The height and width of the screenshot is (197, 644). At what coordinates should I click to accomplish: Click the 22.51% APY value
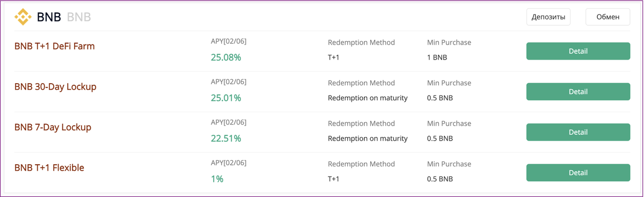pos(226,138)
